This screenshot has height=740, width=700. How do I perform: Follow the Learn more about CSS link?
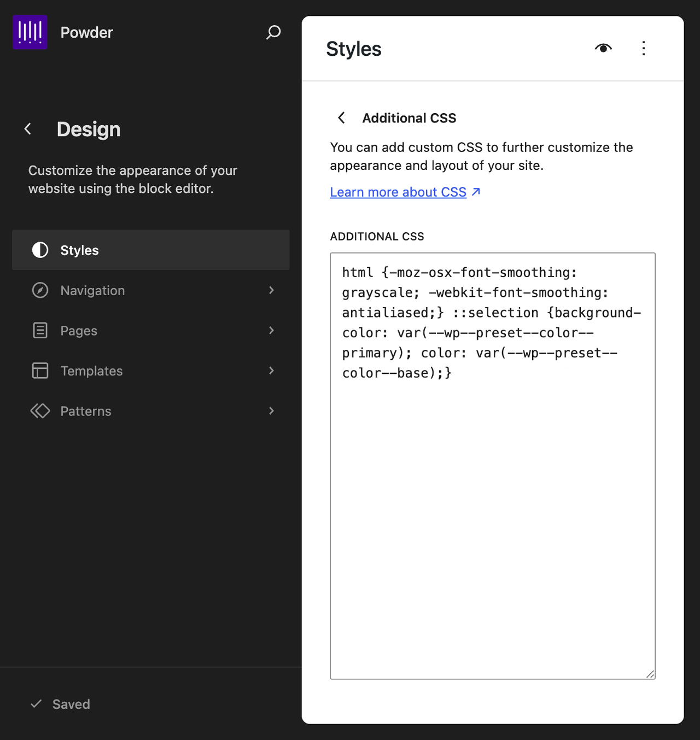pyautogui.click(x=405, y=192)
